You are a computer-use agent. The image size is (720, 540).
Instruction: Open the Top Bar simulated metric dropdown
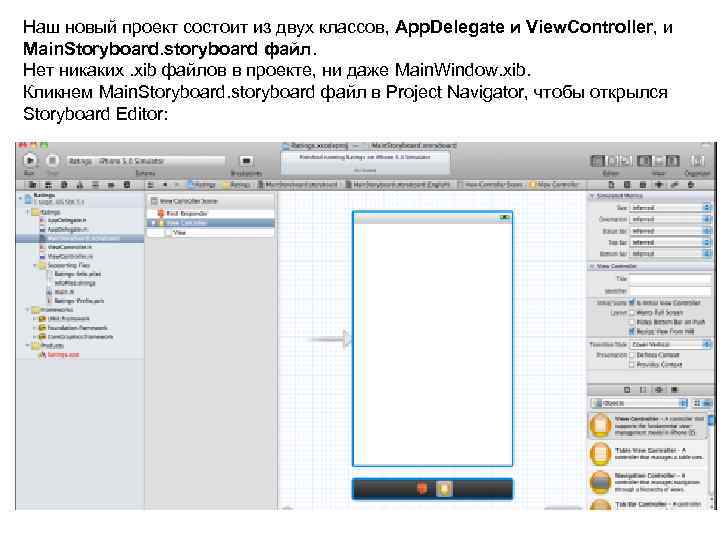coord(670,242)
